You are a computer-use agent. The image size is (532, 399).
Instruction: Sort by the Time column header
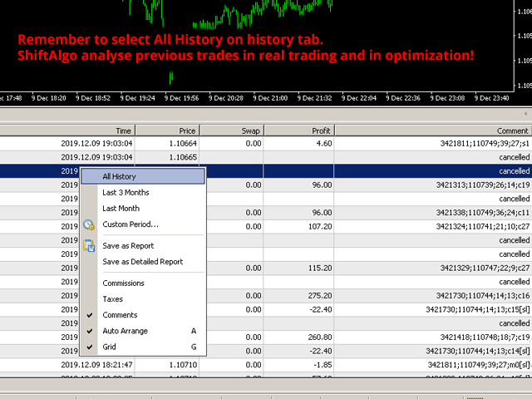[x=66, y=131]
